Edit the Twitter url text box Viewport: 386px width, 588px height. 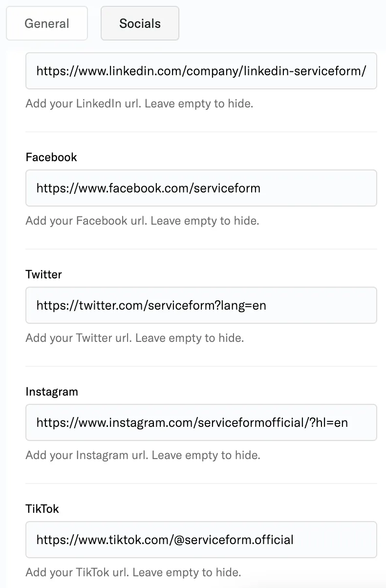point(201,305)
